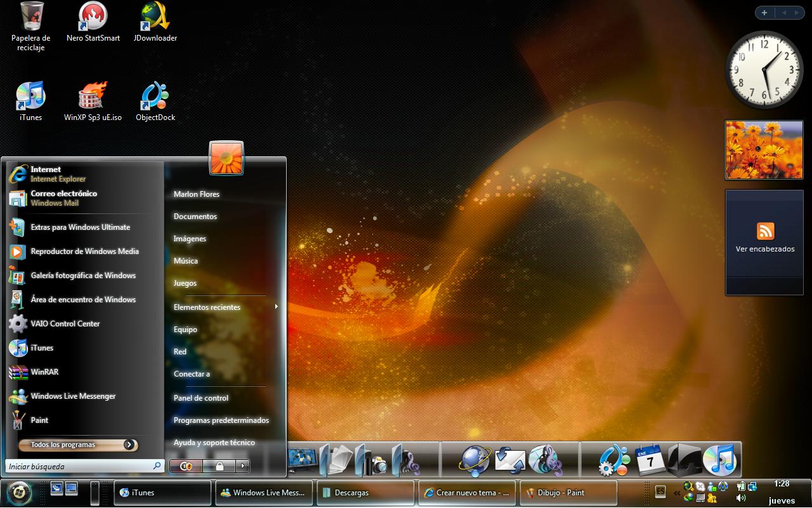Launch iTunes from Start menu list
The image size is (812, 508).
pyautogui.click(x=84, y=348)
